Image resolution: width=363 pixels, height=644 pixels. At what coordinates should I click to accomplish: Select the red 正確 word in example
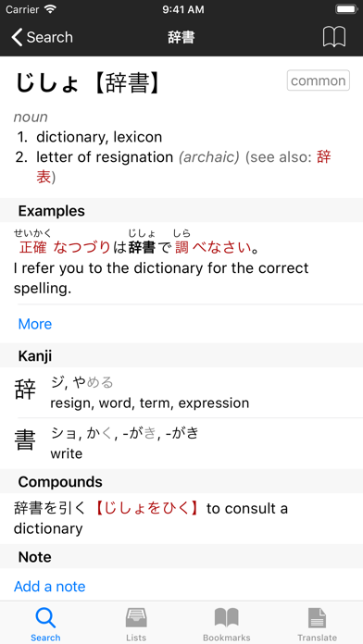[33, 248]
